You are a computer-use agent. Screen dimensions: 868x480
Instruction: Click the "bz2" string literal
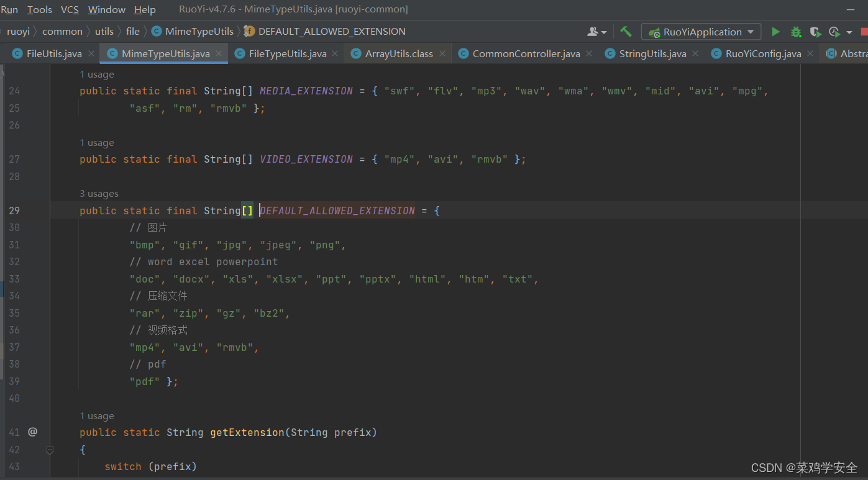click(269, 313)
